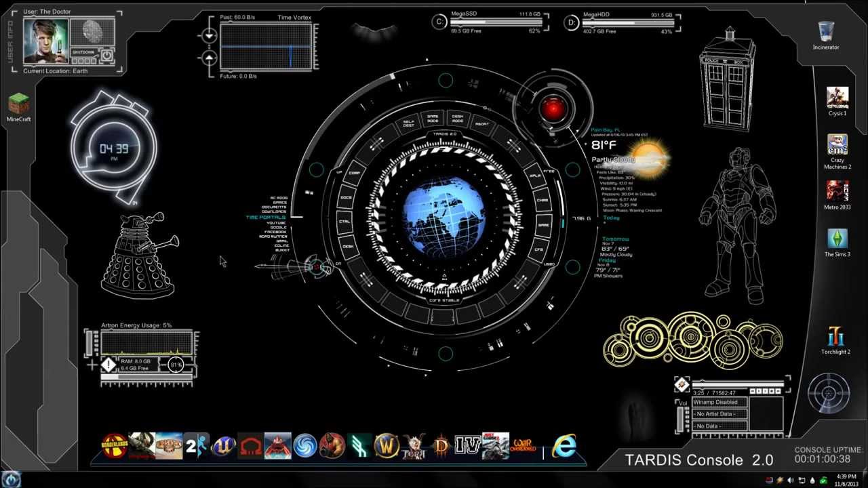This screenshot has height=488, width=868.
Task: Launch God of War omega icon
Action: (250, 446)
